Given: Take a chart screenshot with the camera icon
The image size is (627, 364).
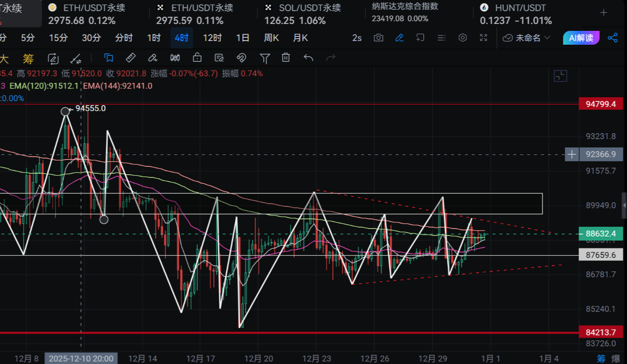Looking at the screenshot, I should coord(378,38).
